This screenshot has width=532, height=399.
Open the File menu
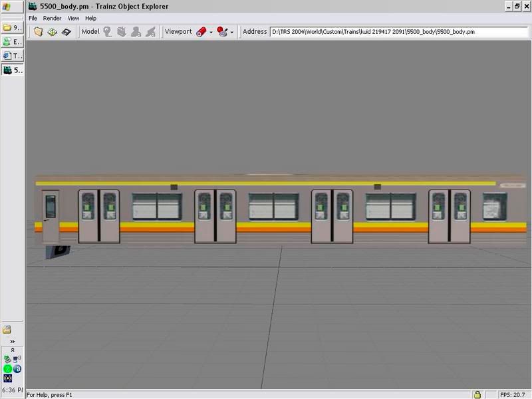pos(33,18)
